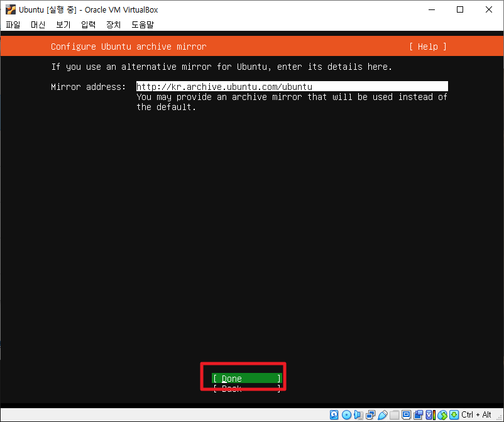Open the 보기 menu
Viewport: 504px width, 422px height.
click(x=63, y=25)
